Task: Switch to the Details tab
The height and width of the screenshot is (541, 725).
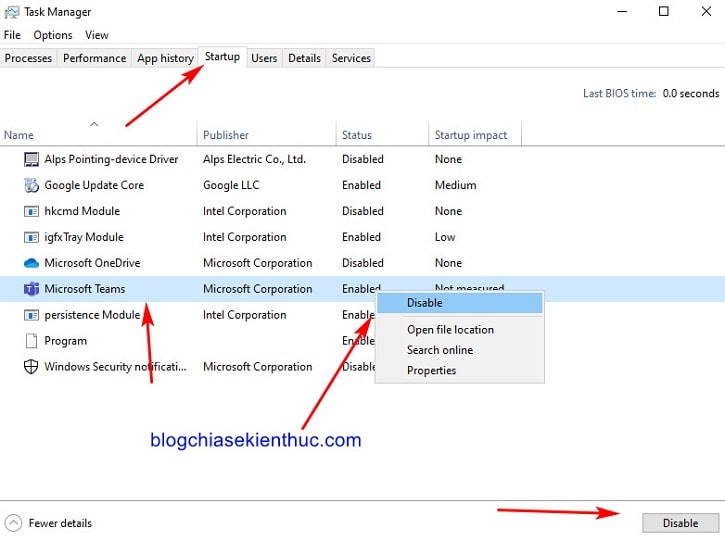Action: 304,58
